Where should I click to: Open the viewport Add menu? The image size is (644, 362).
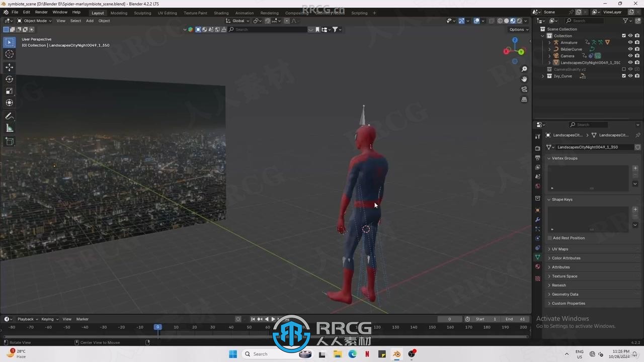click(90, 21)
